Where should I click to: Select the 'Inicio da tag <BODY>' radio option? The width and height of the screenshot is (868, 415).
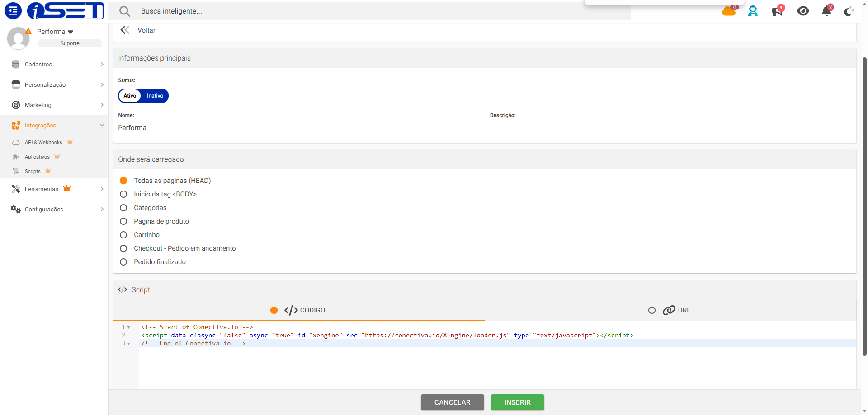[123, 194]
